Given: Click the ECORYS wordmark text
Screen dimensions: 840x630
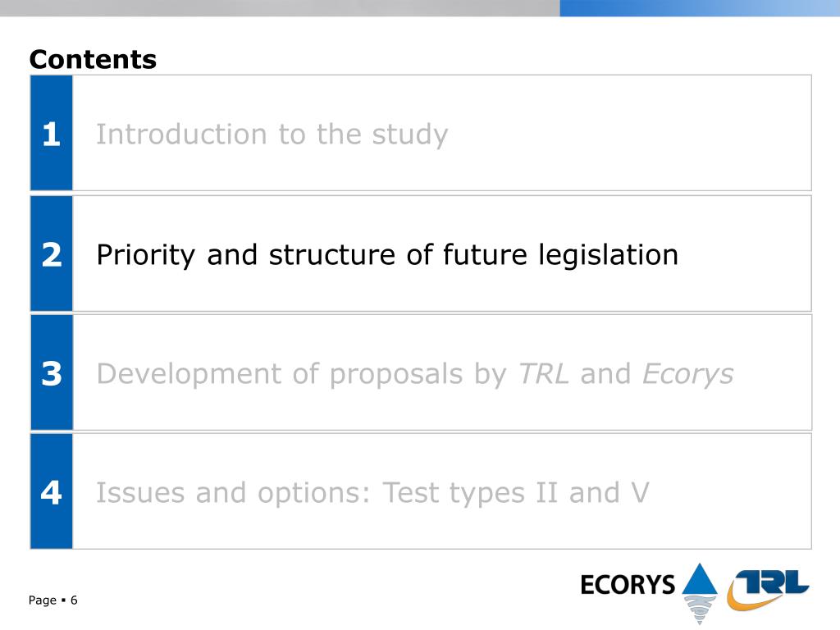Looking at the screenshot, I should [x=628, y=584].
